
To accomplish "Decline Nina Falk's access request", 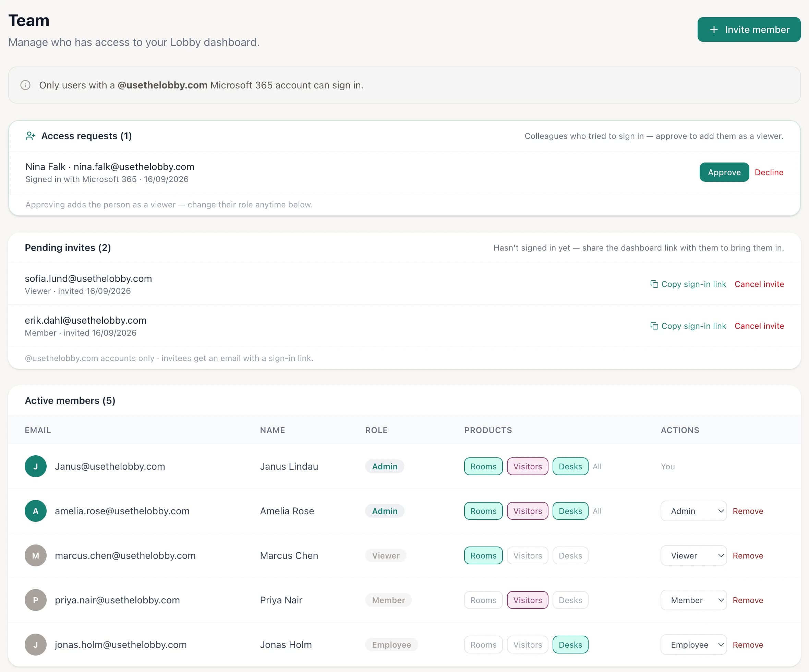I will pos(769,172).
